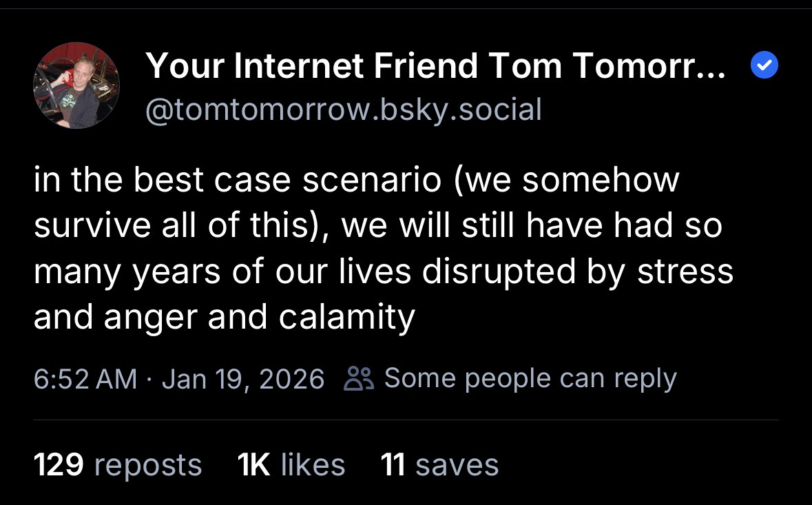Click the 6:52 AM timestamp

(x=85, y=379)
